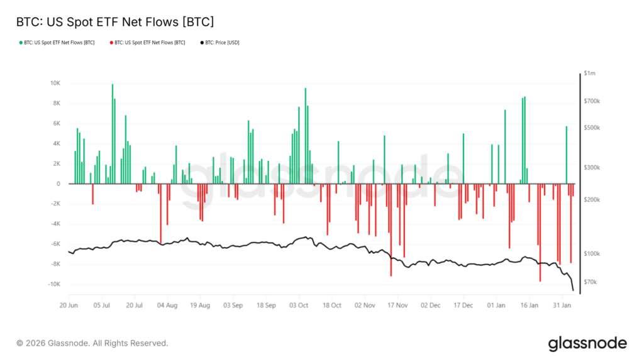Screen dimensions: 644x362
Task: Select the 31 Jan date axis label
Action: point(563,305)
